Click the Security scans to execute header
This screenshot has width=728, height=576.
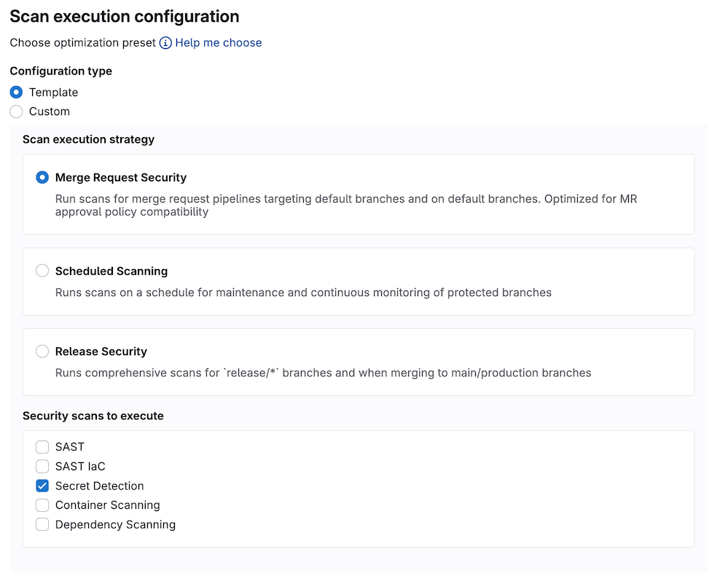coord(93,416)
